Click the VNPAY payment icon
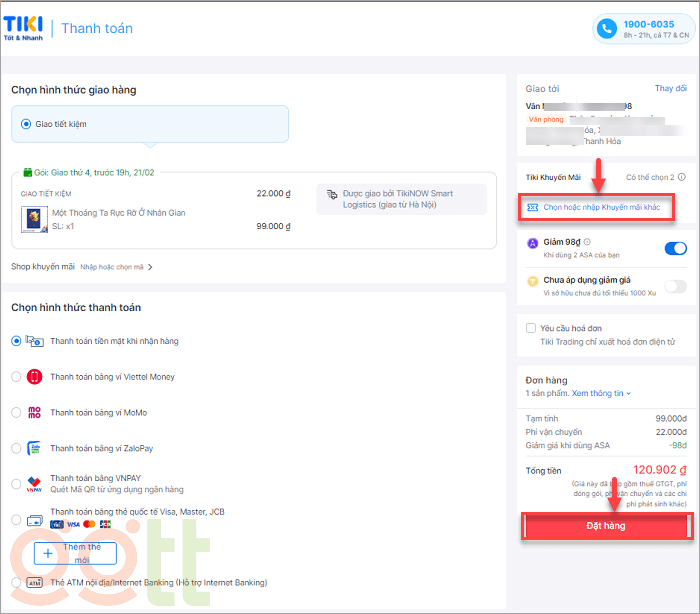 (x=34, y=484)
